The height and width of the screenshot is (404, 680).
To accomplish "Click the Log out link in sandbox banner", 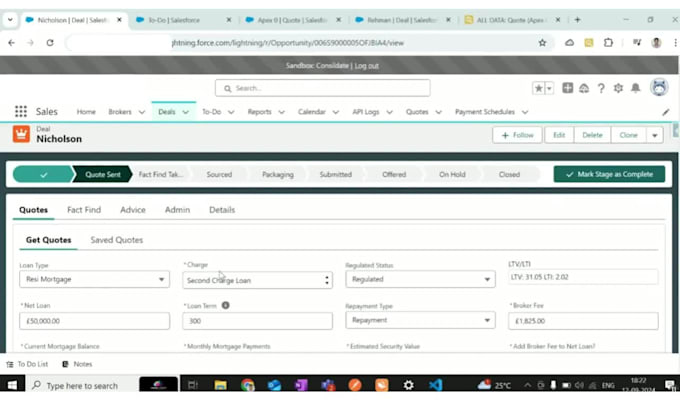I will 366,65.
